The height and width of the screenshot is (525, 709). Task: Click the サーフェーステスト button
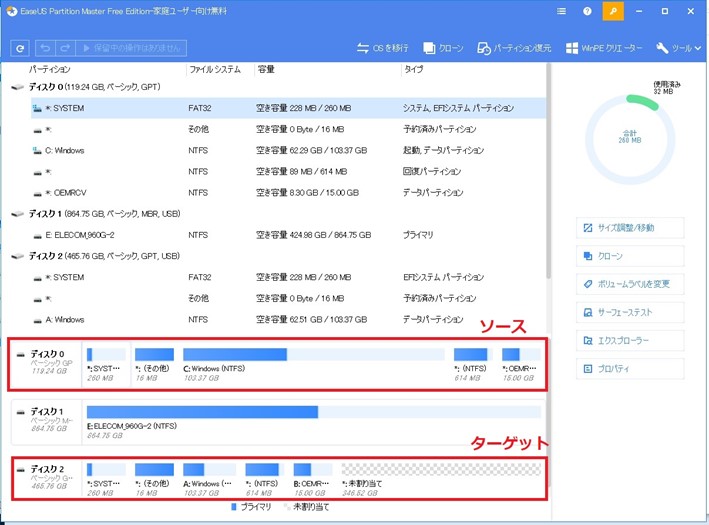click(630, 312)
